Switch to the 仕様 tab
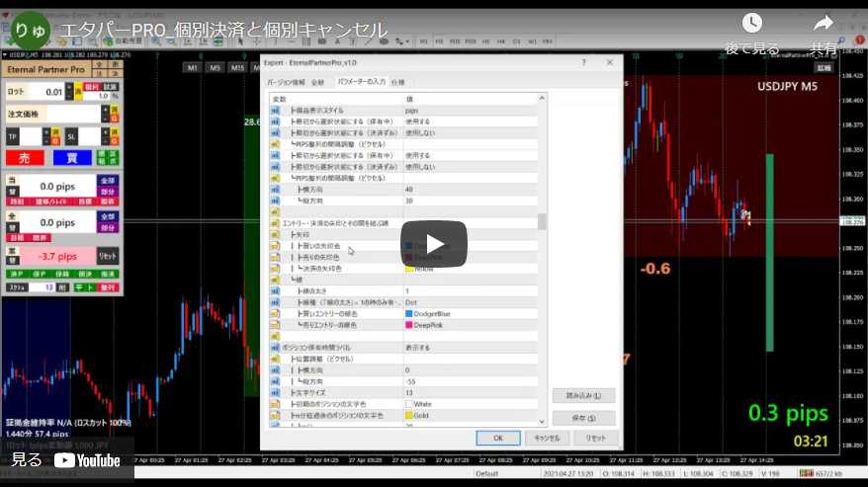This screenshot has height=487, width=868. tap(397, 82)
